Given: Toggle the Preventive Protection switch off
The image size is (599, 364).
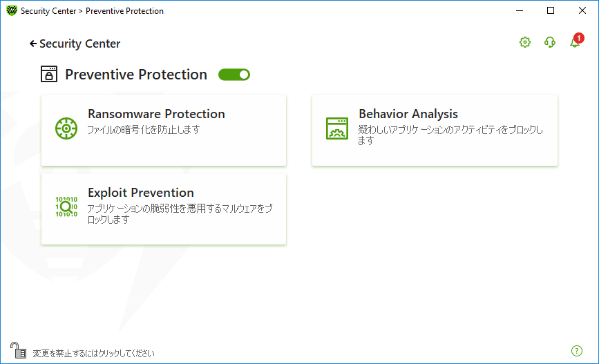Looking at the screenshot, I should pyautogui.click(x=234, y=75).
